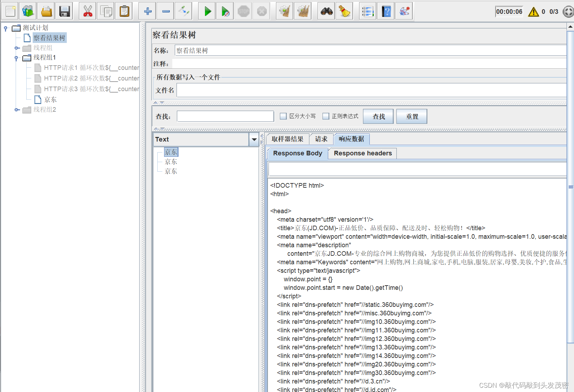Select the 测试计划 root label
Viewport: 574px width, 392px height.
click(x=36, y=28)
